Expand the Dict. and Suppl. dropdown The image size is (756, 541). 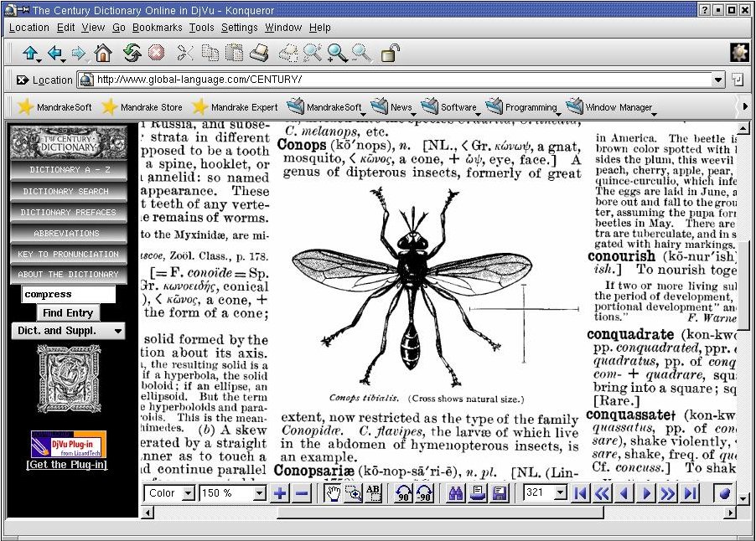tap(68, 331)
